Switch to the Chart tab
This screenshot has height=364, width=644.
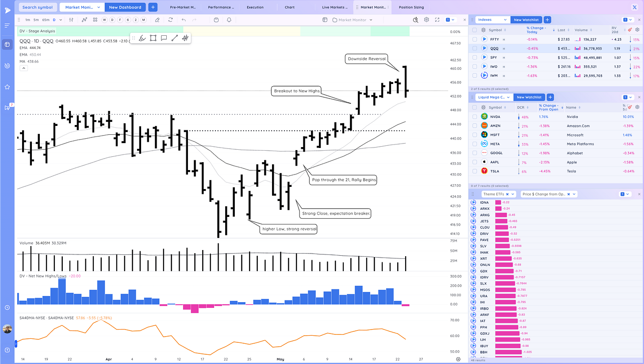pyautogui.click(x=290, y=7)
